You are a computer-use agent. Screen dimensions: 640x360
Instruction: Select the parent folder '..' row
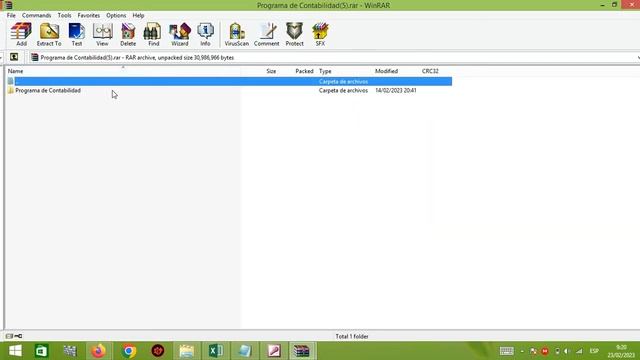[229, 81]
